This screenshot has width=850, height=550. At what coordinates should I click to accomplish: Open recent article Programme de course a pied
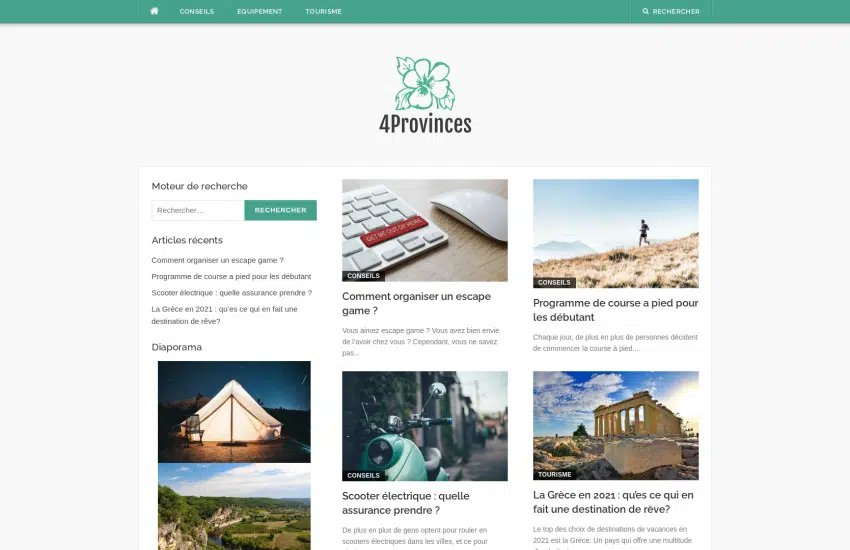coord(231,276)
